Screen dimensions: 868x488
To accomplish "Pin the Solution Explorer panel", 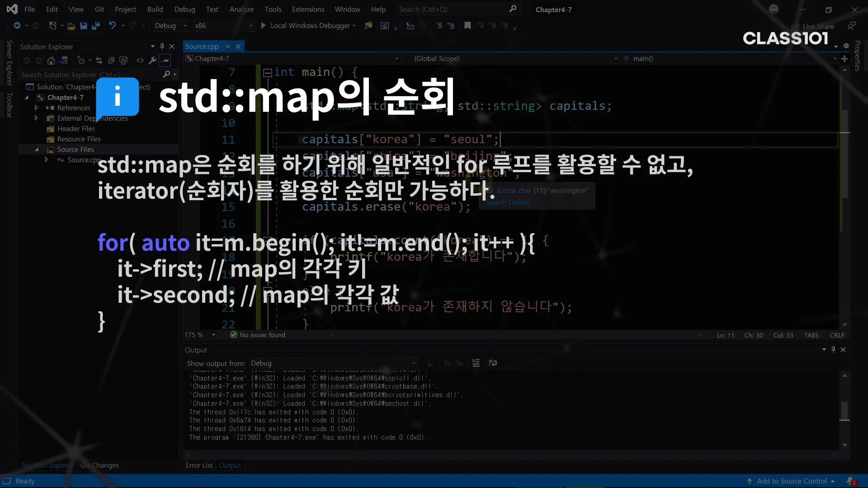I will coord(162,47).
